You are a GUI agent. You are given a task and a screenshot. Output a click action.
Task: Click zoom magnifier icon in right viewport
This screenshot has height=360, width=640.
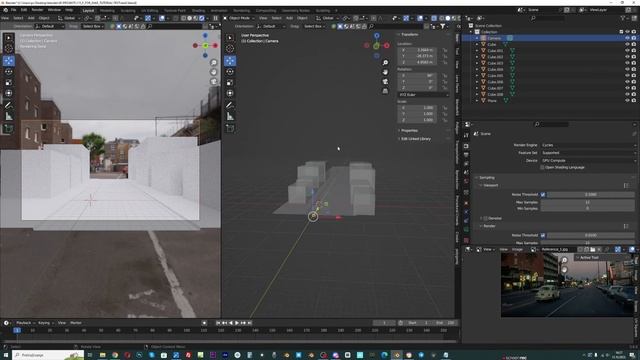[385, 62]
